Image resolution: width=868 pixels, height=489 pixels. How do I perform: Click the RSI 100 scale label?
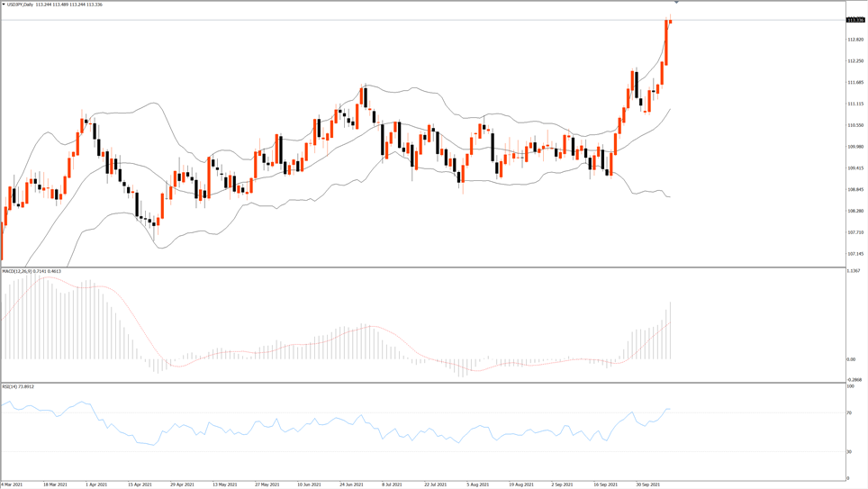[x=850, y=386]
